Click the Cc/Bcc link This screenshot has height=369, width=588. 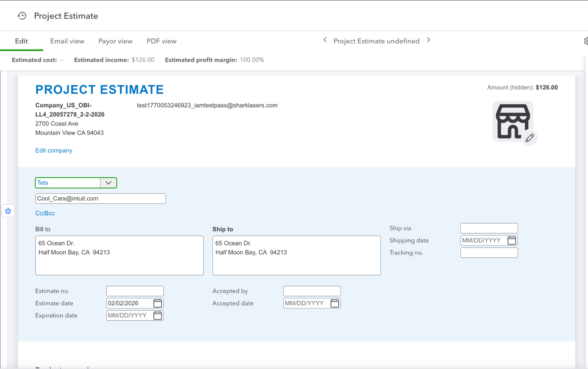45,213
